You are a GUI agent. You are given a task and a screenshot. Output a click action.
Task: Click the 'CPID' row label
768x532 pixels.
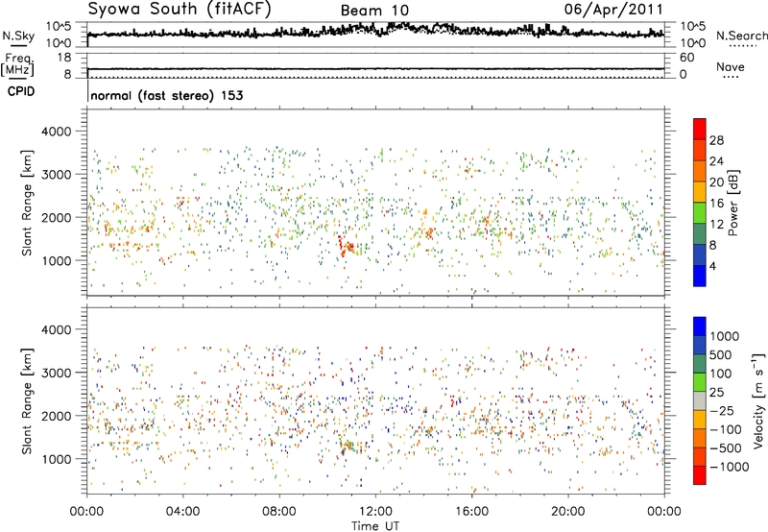pos(21,91)
